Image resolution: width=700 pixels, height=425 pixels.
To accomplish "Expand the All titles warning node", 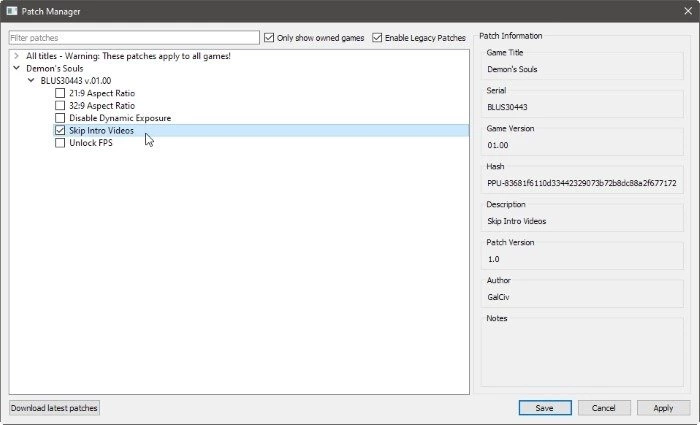I will click(17, 56).
